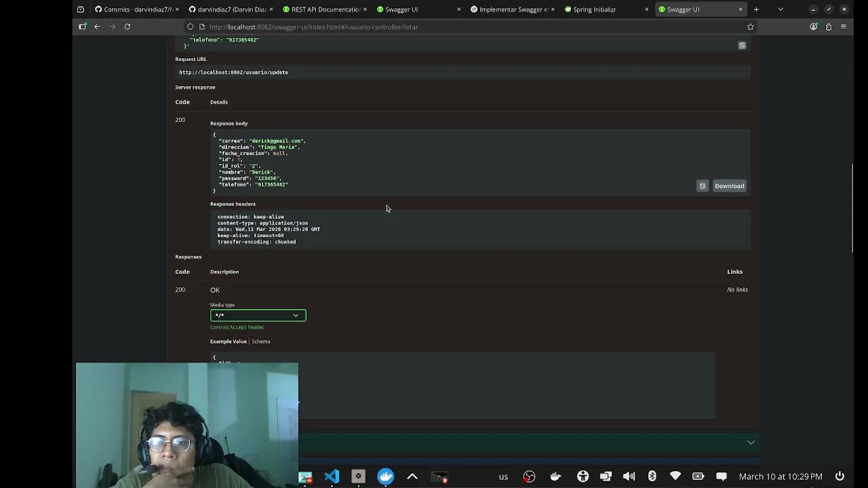Launch Visual Studio Code from taskbar

point(332,476)
